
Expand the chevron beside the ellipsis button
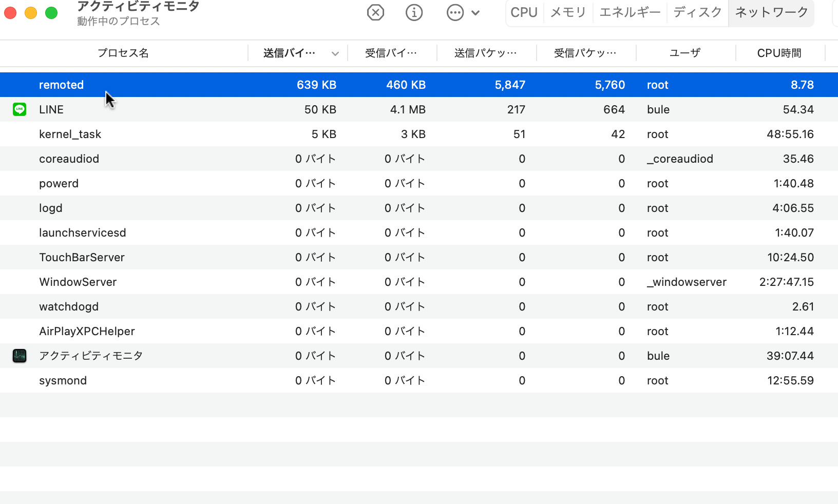[x=475, y=13]
